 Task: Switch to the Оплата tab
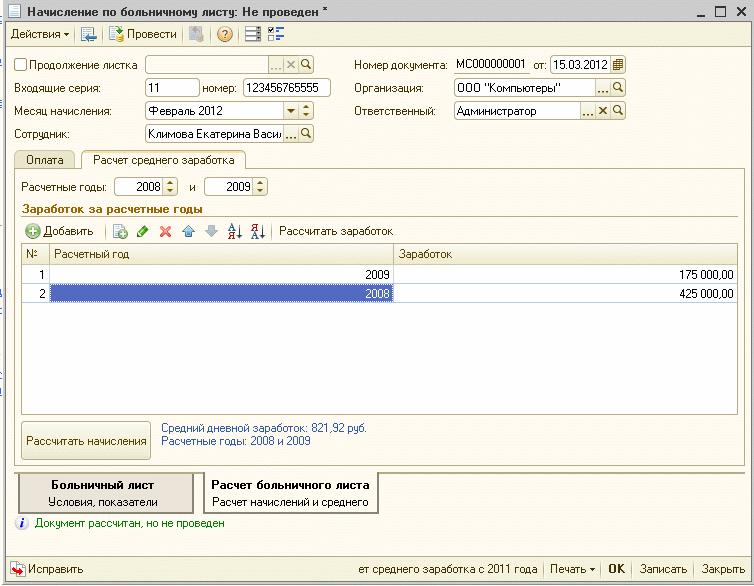[x=45, y=160]
